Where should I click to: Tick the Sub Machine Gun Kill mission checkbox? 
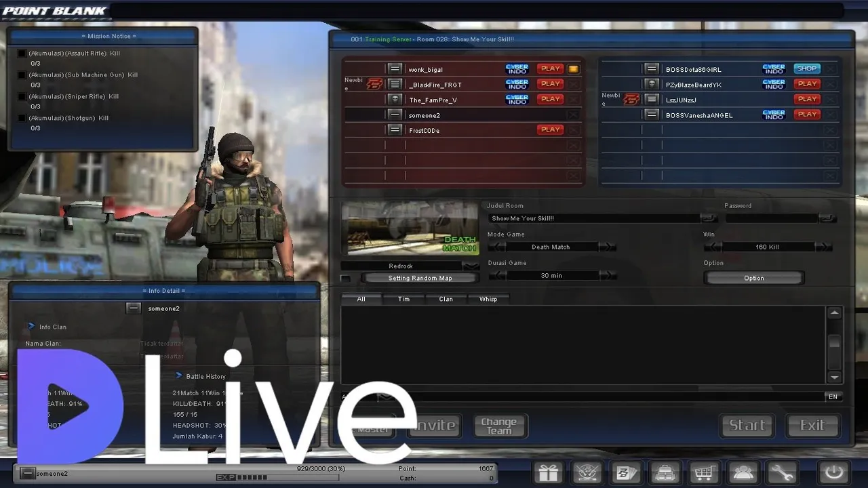[22, 75]
